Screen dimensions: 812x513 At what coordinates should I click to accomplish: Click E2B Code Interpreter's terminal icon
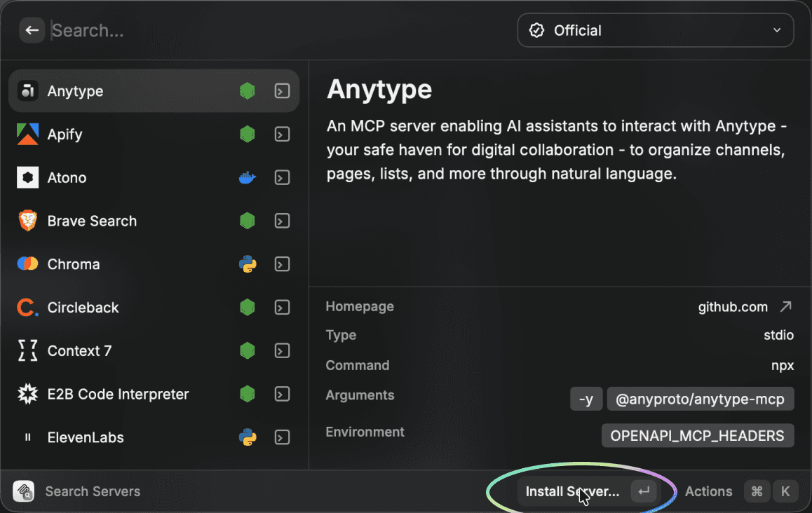click(x=282, y=394)
